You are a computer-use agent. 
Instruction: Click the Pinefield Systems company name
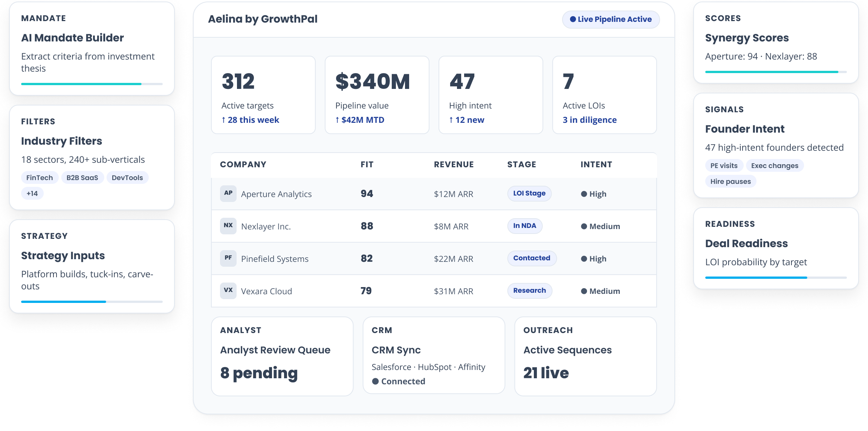point(275,259)
